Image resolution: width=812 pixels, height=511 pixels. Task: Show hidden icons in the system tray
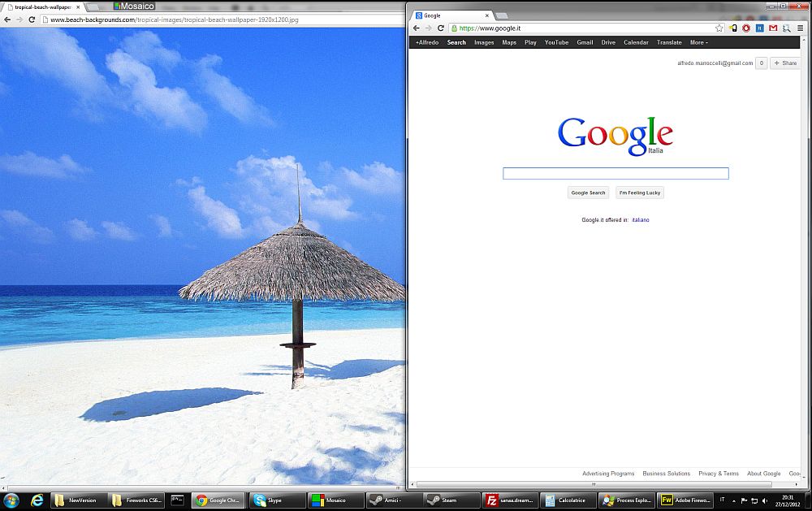pyautogui.click(x=733, y=500)
